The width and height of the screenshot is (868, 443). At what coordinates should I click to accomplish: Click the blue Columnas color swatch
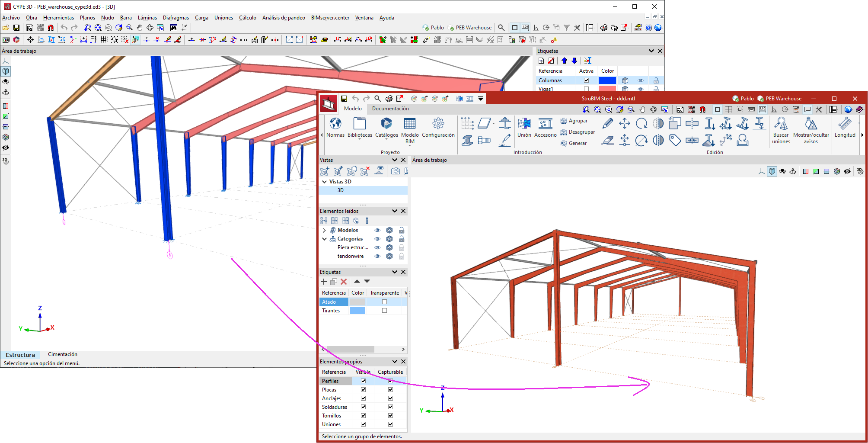607,80
